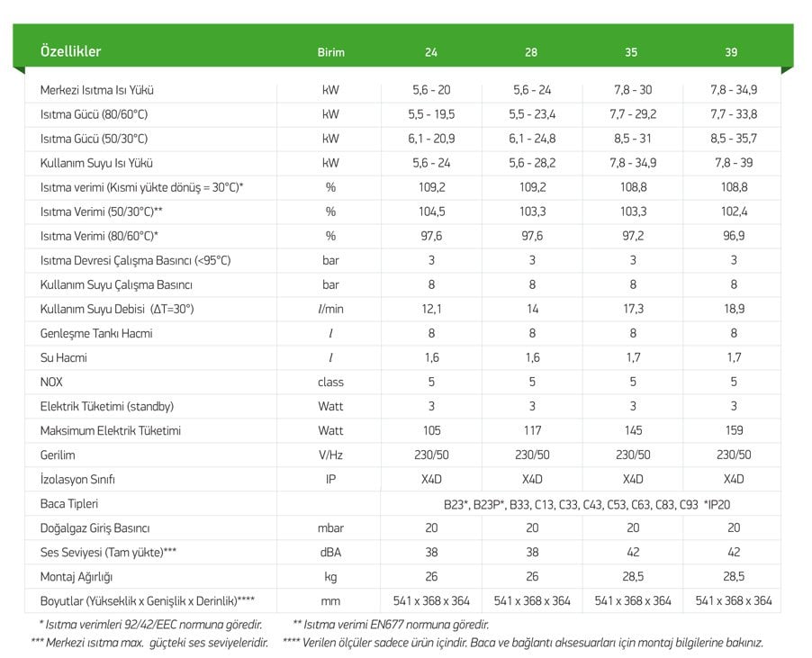
Task: Select the 12,1 l/min flow rate value
Action: [431, 309]
